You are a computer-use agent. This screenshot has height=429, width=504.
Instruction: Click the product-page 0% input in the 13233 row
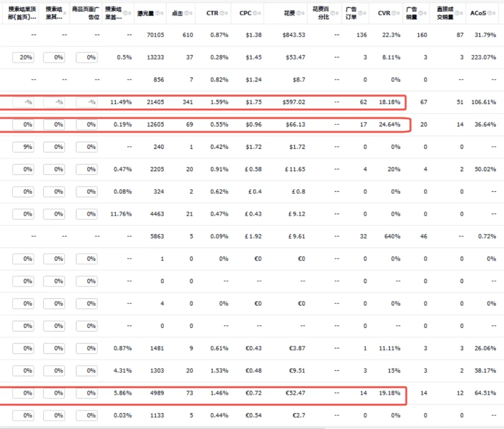pyautogui.click(x=87, y=57)
